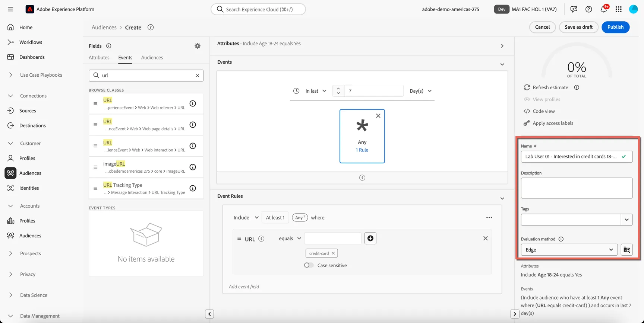Add the value with the plus button
644x323 pixels.
click(x=370, y=239)
